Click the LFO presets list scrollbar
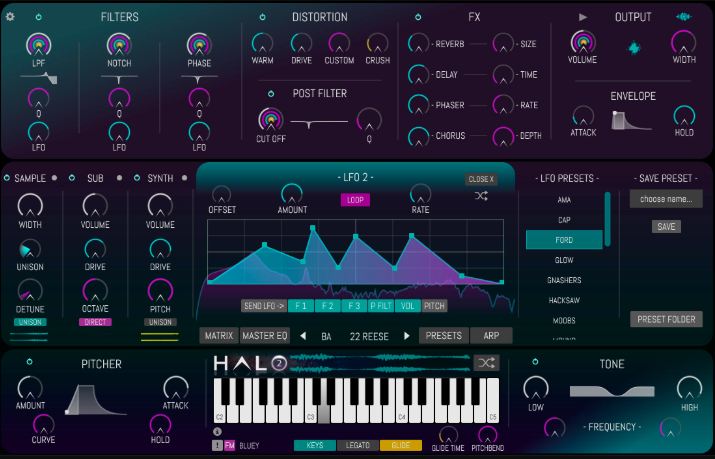 point(607,219)
